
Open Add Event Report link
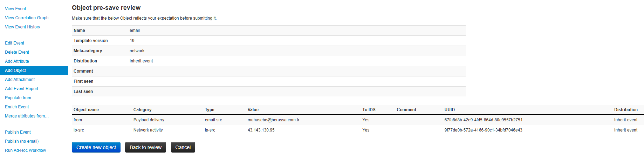[x=22, y=89]
